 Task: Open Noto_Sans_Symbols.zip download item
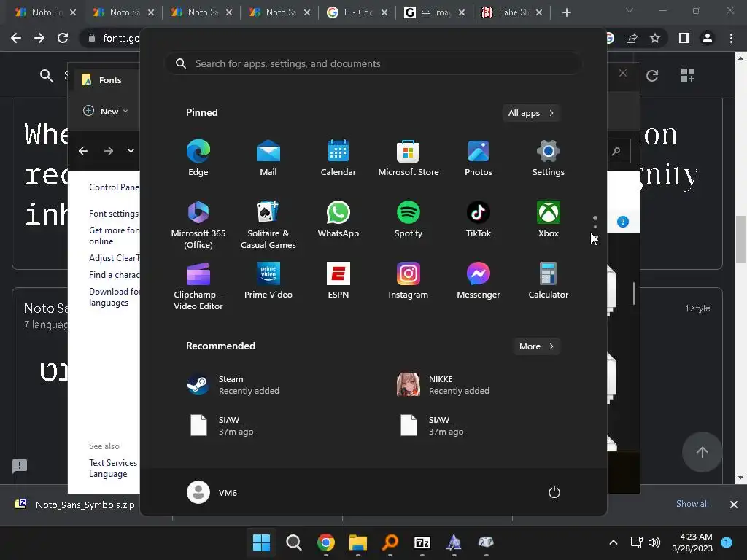[x=75, y=505]
